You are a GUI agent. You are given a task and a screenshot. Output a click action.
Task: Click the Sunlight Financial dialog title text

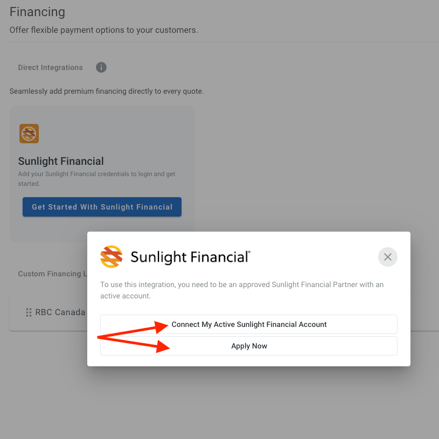click(x=190, y=257)
